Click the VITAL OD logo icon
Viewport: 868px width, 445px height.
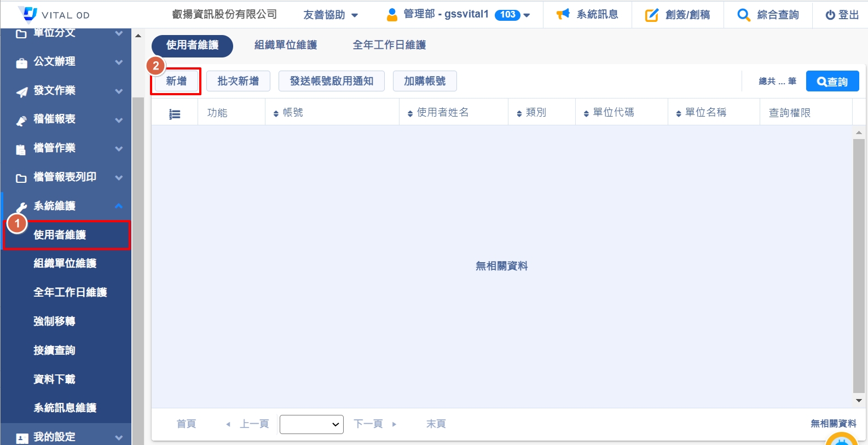28,14
